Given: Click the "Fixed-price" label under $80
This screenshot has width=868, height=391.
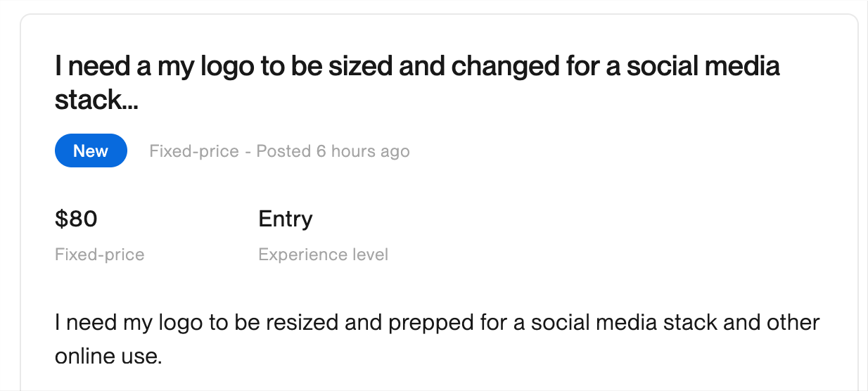Looking at the screenshot, I should [99, 255].
